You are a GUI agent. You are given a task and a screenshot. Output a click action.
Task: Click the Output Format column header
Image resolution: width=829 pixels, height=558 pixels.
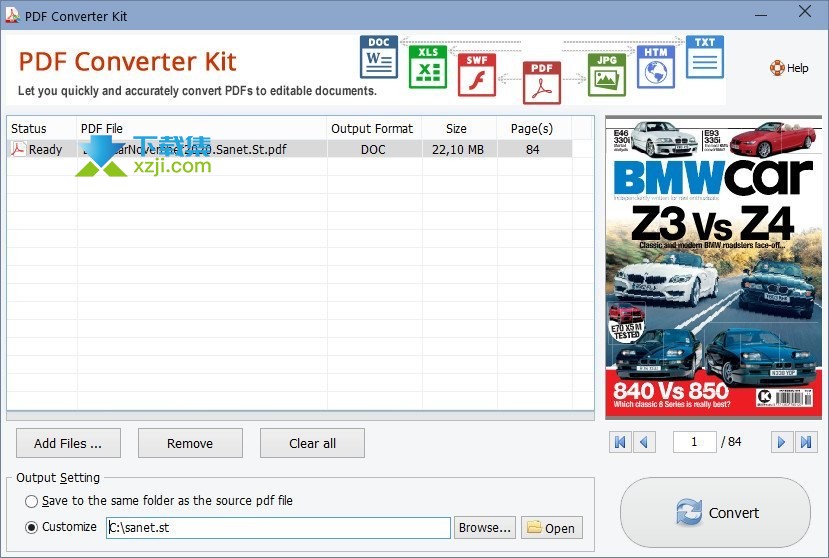(x=374, y=129)
